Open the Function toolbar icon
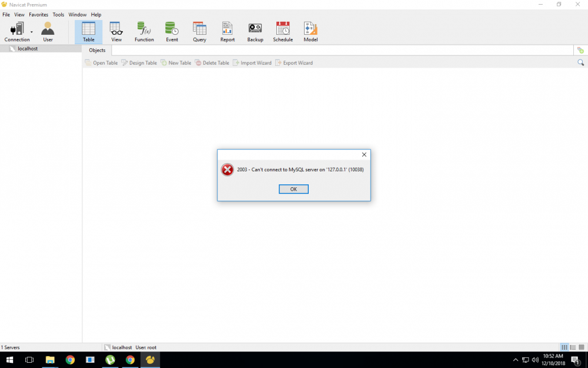The width and height of the screenshot is (588, 368). (x=144, y=32)
